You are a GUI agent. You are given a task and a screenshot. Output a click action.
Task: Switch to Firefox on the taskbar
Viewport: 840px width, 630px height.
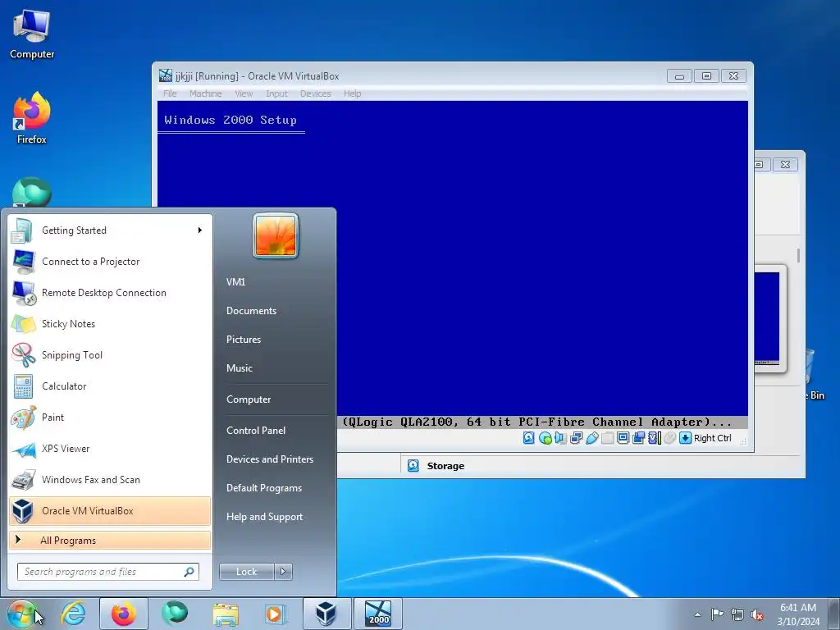124,614
